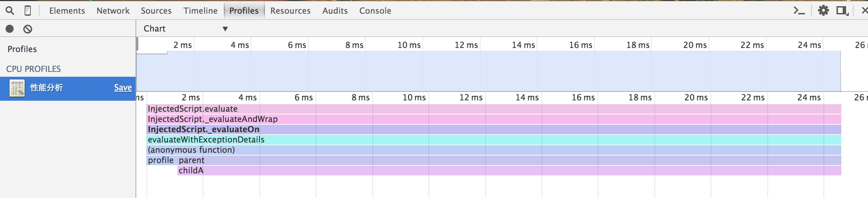Open the Elements tab
This screenshot has height=198, width=868.
click(x=67, y=11)
